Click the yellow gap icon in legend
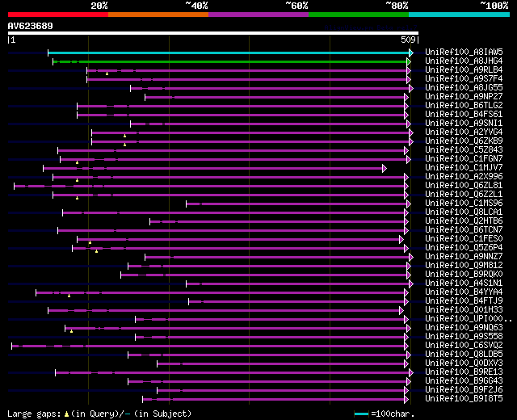517x420 pixels. tap(66, 414)
